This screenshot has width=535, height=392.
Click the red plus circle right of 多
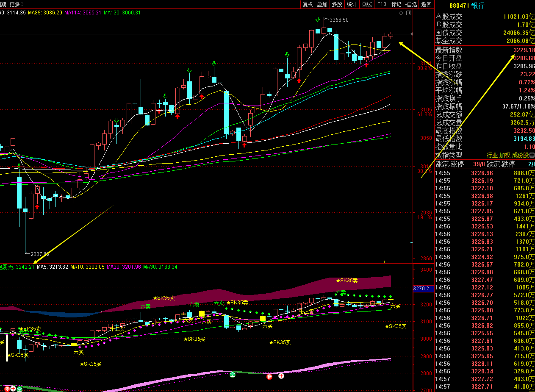pyautogui.click(x=281, y=375)
